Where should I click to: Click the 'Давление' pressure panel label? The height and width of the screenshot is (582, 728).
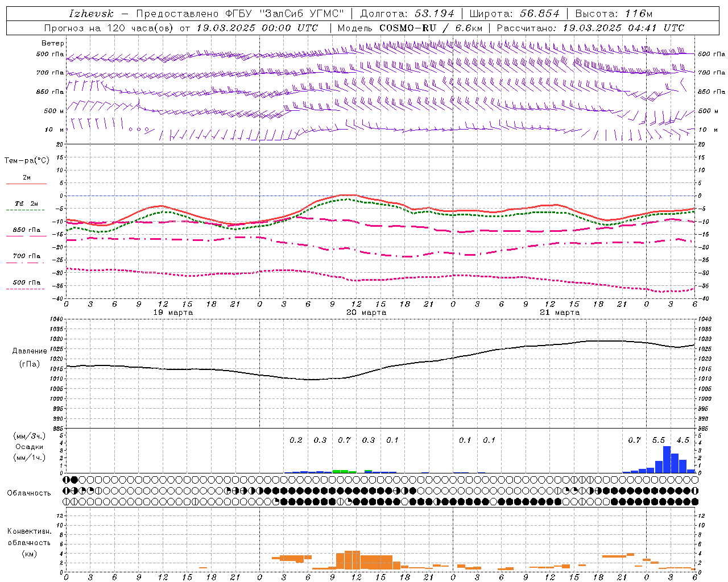[30, 351]
